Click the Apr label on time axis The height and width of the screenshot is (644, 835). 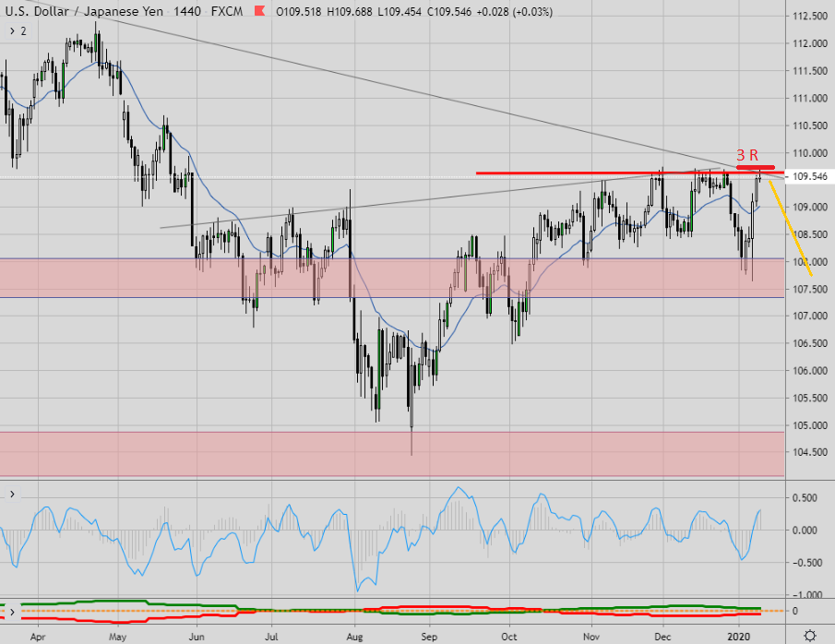coord(38,637)
